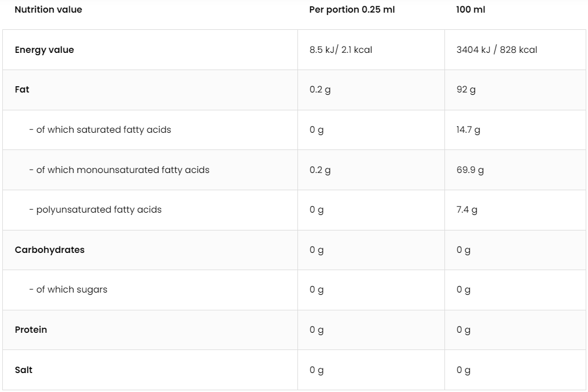Select the Salt value in 100 ml column
The image size is (588, 392).
click(463, 370)
